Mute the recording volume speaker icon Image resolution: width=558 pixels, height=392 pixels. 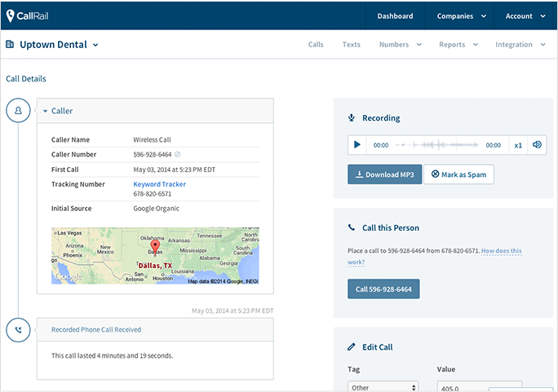click(537, 144)
